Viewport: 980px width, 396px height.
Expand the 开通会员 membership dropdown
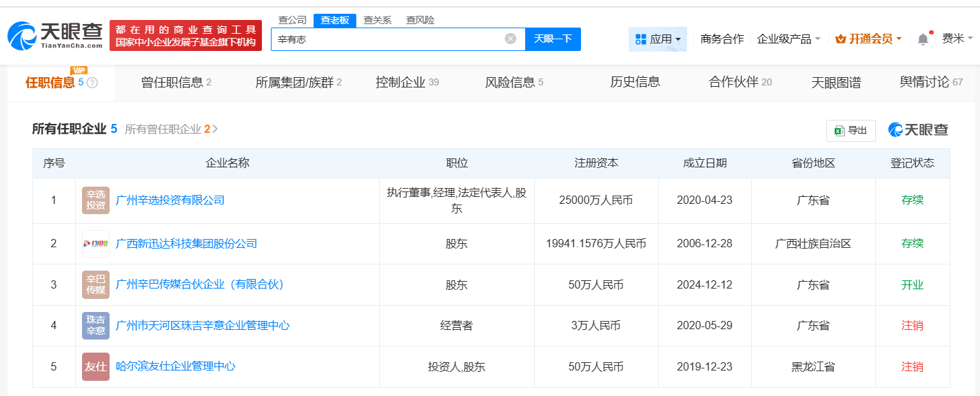point(868,39)
